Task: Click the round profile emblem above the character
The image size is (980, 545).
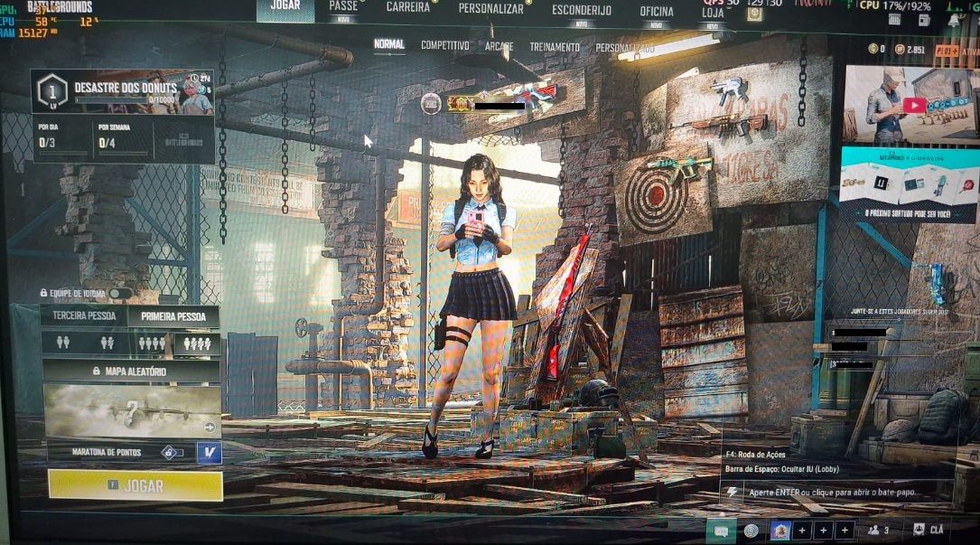Action: pos(431,103)
